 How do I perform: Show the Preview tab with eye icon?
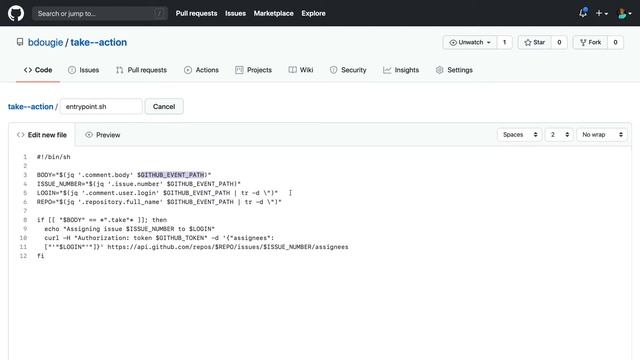point(102,135)
